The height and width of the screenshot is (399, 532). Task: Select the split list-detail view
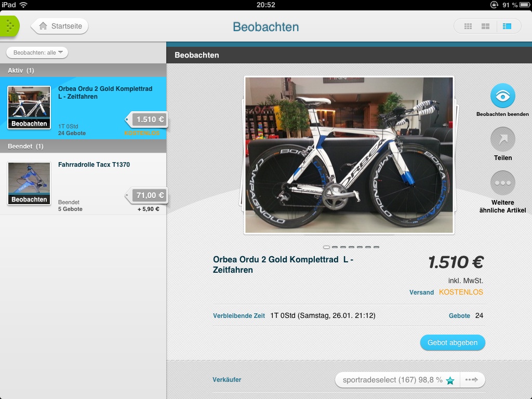tap(507, 26)
